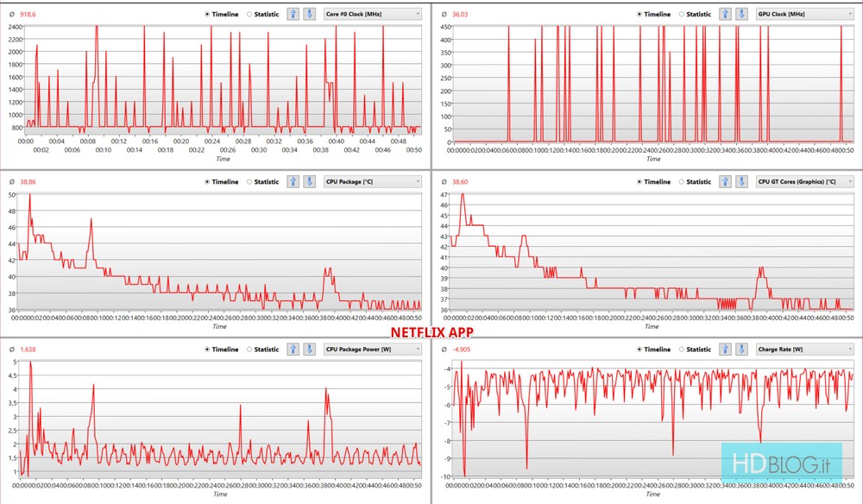Select Statistic view for the GPU Clock graph

[x=682, y=14]
